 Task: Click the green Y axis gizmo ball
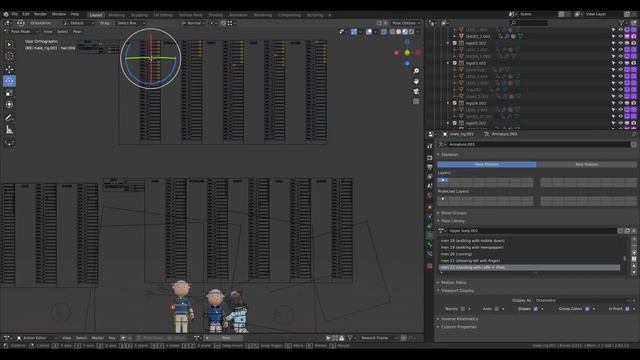pyautogui.click(x=407, y=53)
